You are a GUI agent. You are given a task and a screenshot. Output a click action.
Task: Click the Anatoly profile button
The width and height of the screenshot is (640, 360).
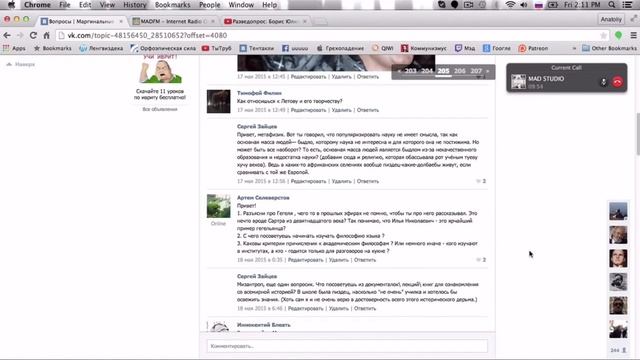coord(611,20)
